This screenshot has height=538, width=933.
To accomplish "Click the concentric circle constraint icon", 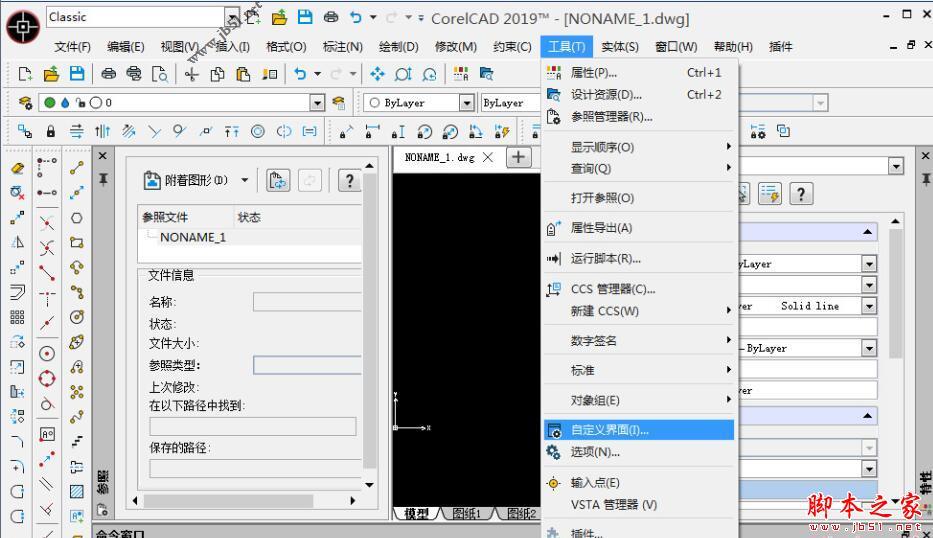I will point(258,131).
